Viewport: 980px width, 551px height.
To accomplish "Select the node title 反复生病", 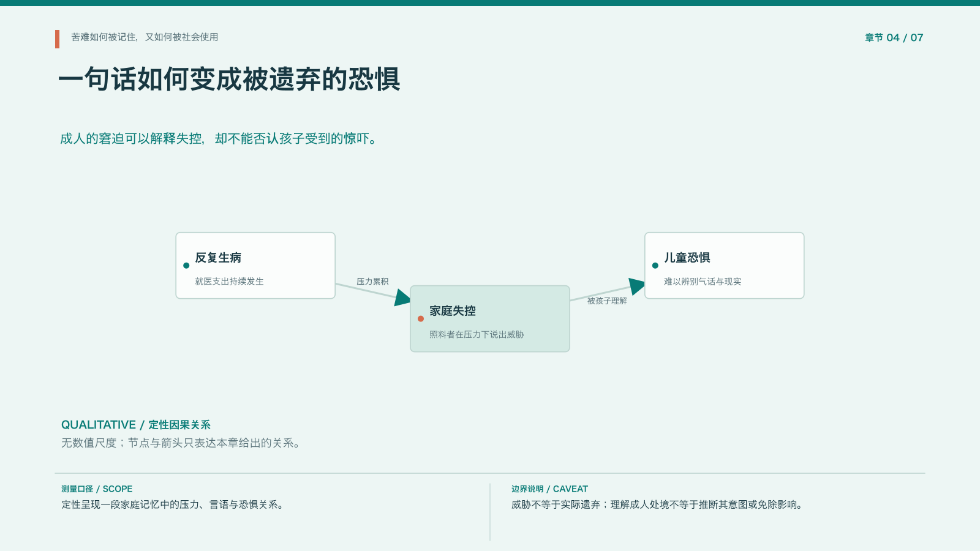I will pos(218,258).
